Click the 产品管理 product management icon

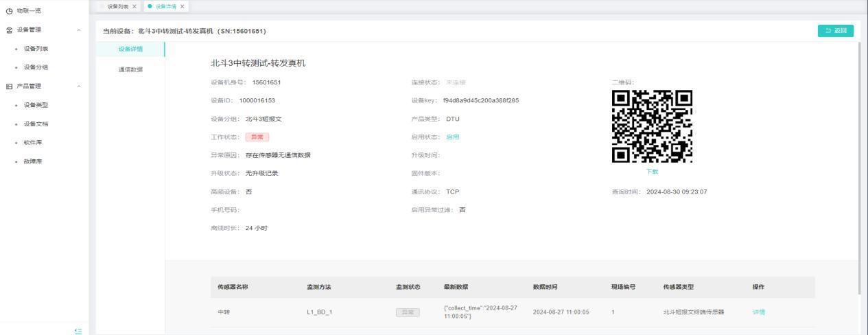9,86
